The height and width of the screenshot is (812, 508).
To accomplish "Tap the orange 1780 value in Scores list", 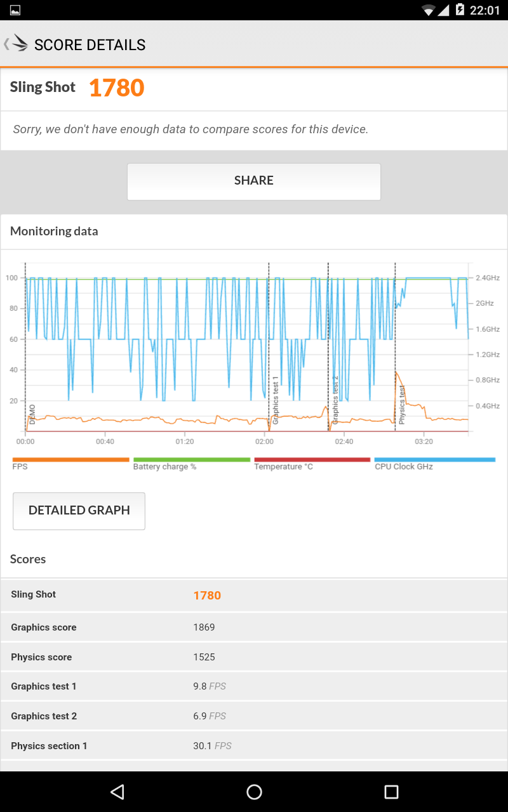I will coord(207,596).
